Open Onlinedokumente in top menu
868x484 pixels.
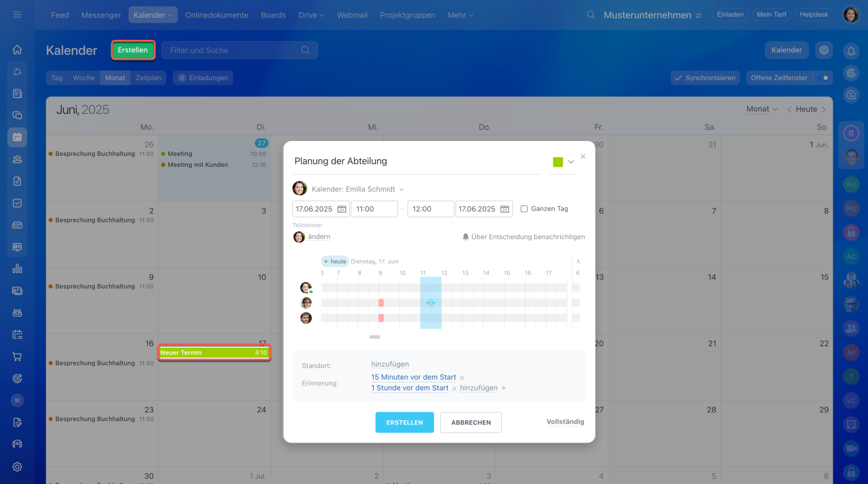(x=216, y=15)
